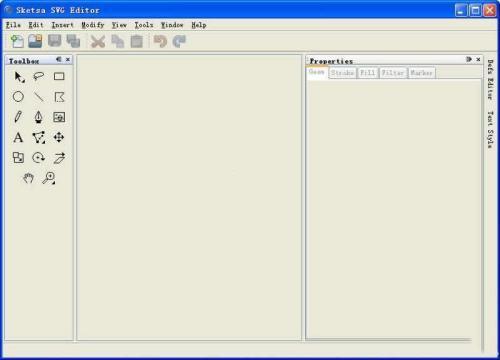Expand the Defs Editor side panel
500x360 pixels.
(x=490, y=80)
